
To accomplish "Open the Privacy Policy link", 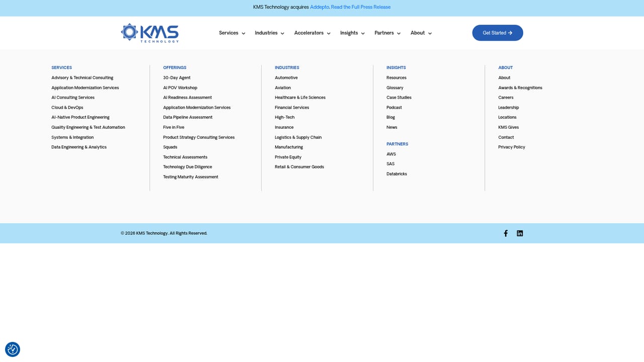I will 512,147.
